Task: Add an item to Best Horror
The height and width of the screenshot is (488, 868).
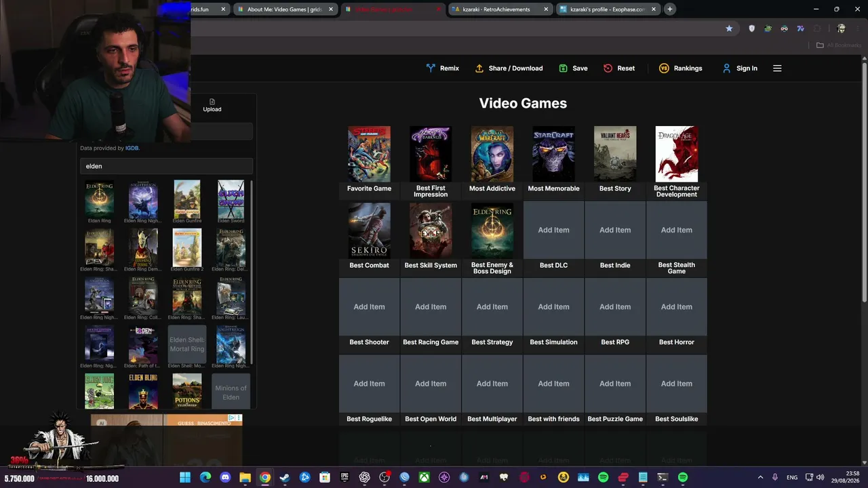Action: pos(677,307)
